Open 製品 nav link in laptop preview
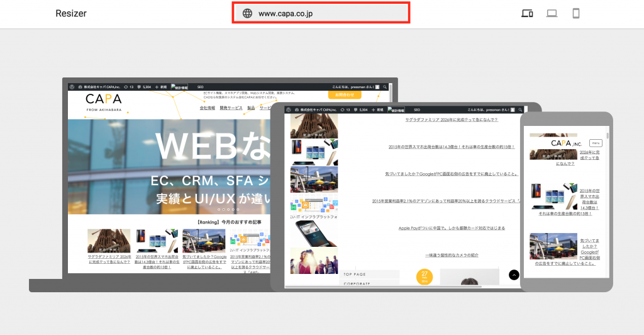644x335 pixels. (251, 108)
